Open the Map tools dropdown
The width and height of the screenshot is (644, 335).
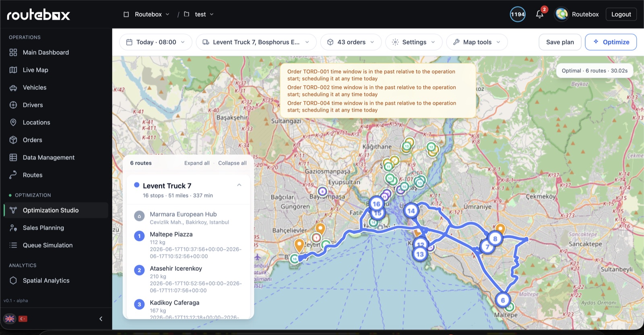[477, 42]
